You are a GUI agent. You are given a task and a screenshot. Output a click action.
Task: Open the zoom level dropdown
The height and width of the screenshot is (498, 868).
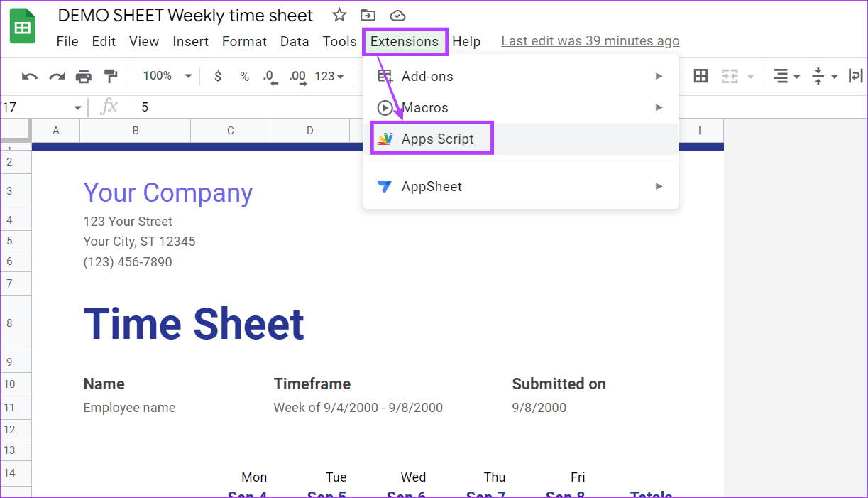[165, 76]
